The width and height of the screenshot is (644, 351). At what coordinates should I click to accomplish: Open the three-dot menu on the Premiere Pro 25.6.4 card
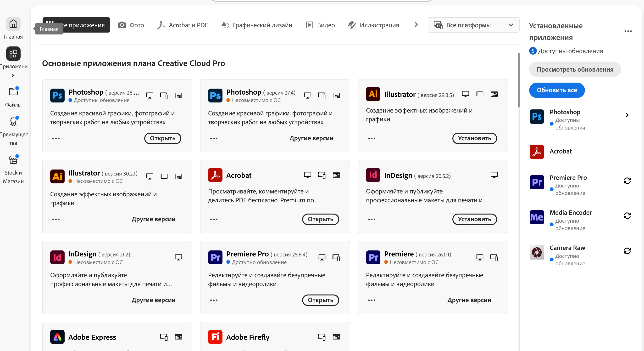click(214, 300)
